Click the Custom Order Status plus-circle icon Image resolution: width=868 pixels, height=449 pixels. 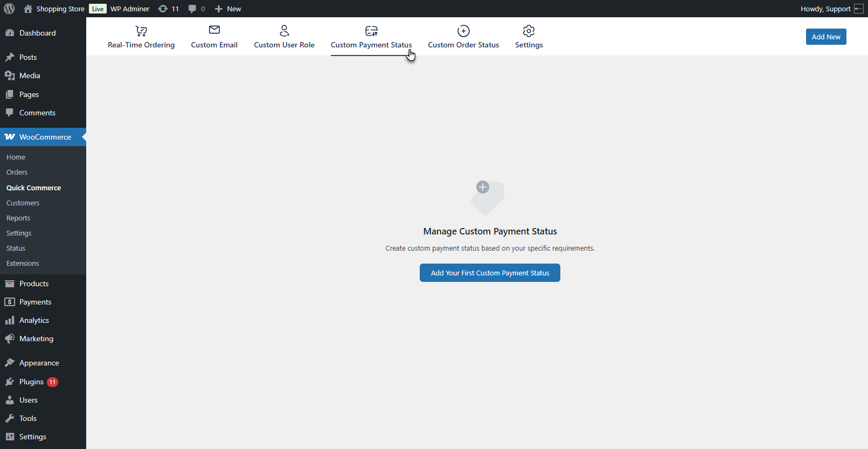pyautogui.click(x=463, y=31)
